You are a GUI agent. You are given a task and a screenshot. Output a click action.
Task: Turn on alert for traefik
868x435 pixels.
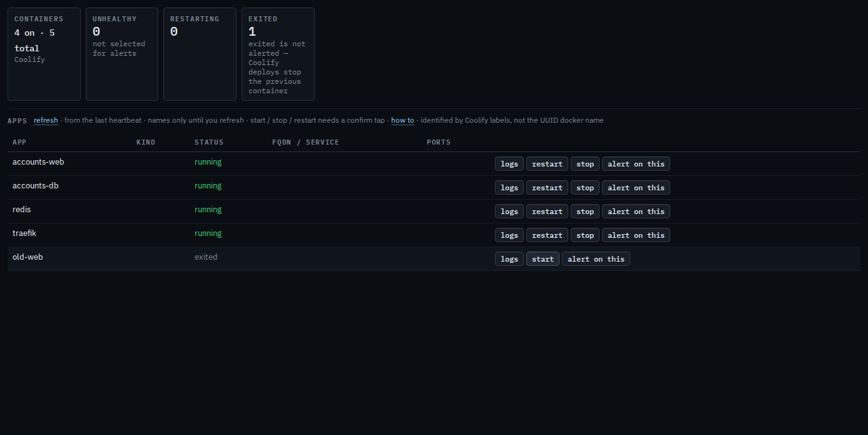636,235
